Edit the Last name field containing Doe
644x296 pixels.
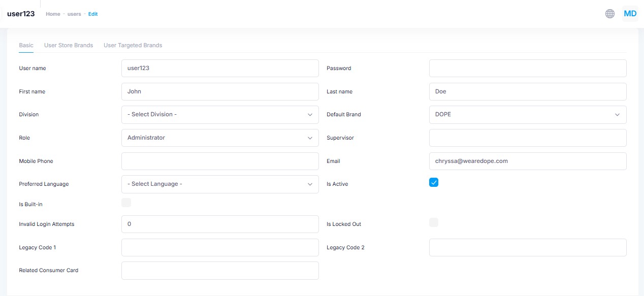coord(528,92)
